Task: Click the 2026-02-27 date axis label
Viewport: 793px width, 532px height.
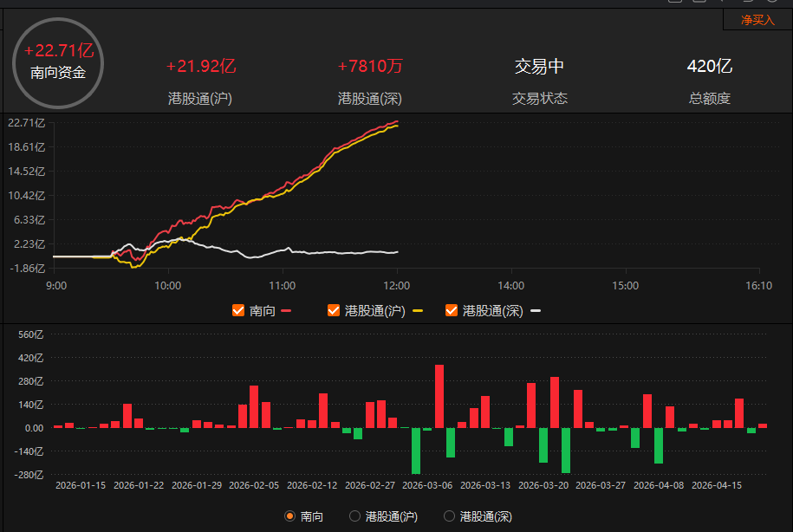Action: pyautogui.click(x=370, y=485)
